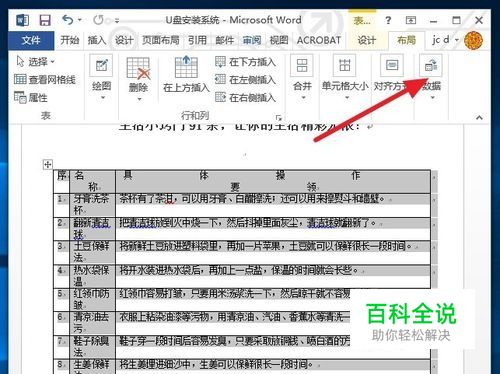
Task: Switch to the 开始 (Home) tab
Action: pos(69,40)
